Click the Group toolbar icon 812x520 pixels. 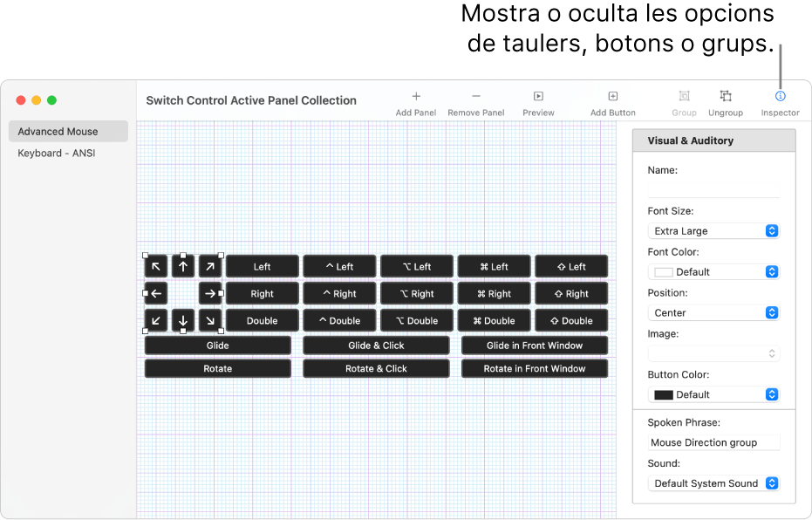pyautogui.click(x=684, y=96)
